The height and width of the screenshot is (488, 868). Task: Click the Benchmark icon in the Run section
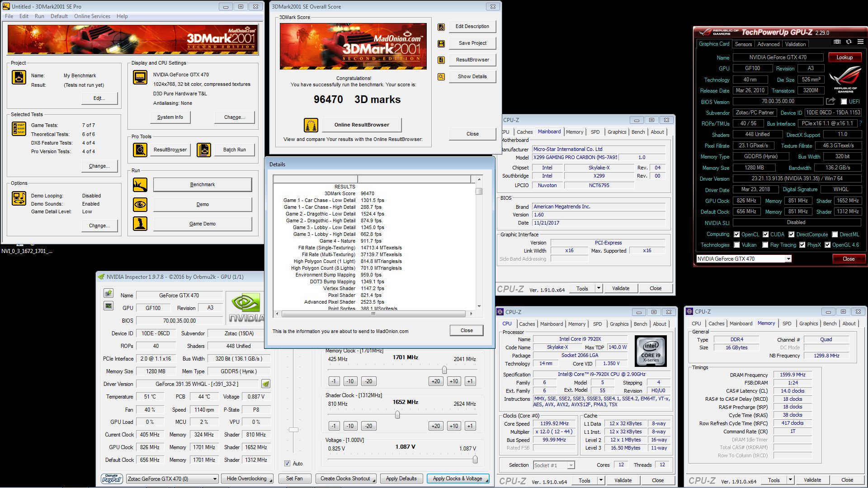[140, 184]
